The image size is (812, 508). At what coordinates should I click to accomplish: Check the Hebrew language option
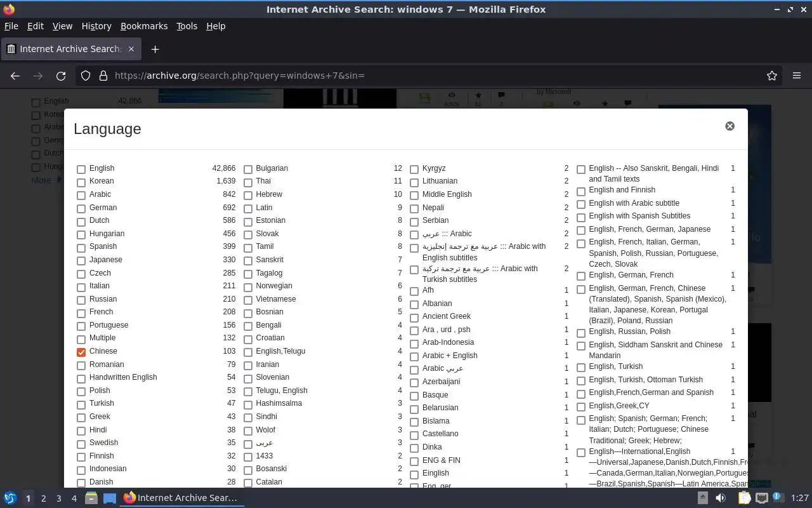click(x=248, y=196)
